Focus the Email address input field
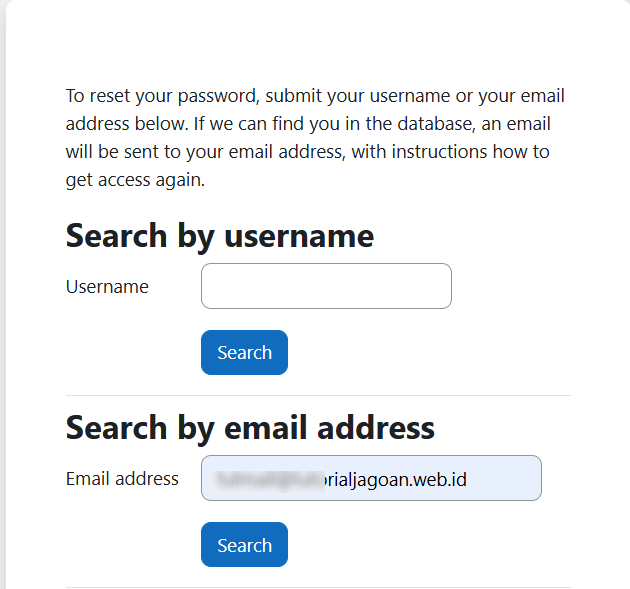 371,478
